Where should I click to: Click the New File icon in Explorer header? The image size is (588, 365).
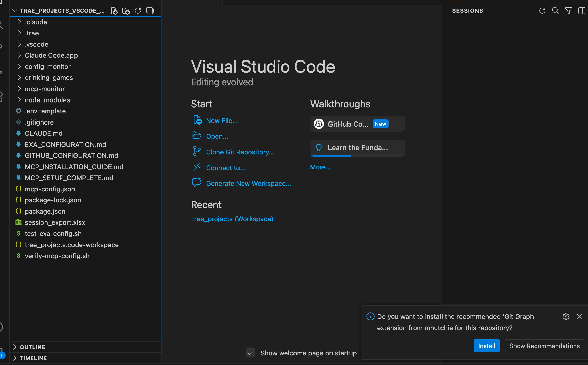(x=114, y=11)
